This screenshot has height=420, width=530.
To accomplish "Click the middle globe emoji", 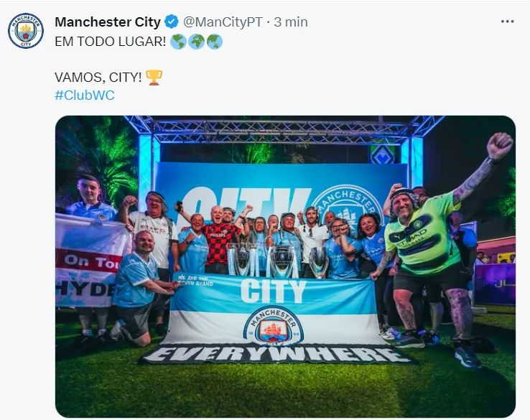I will click(196, 42).
